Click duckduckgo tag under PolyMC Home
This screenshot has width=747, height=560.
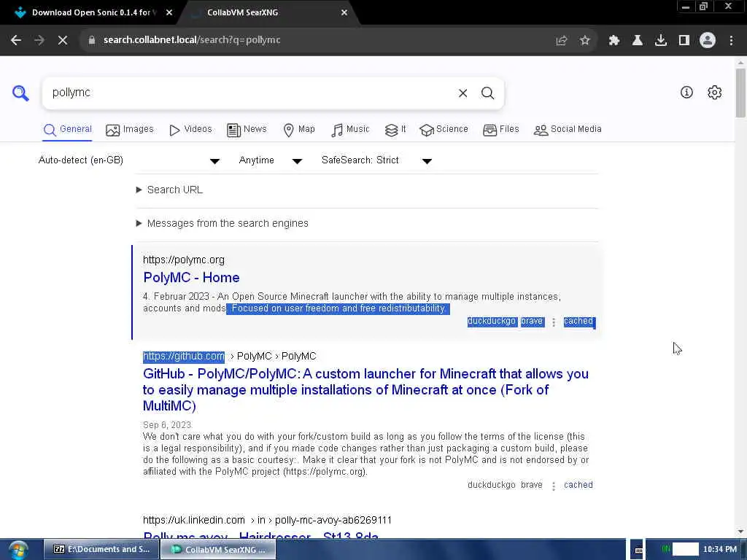[491, 322]
